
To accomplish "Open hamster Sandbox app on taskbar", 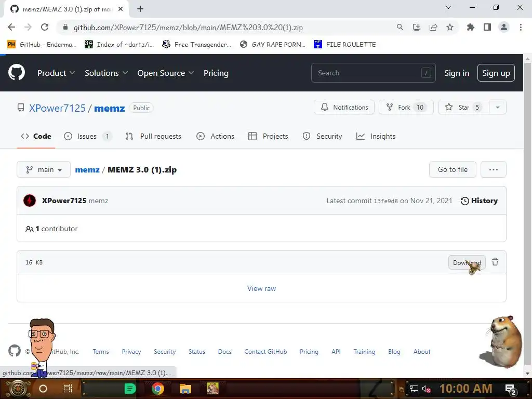I will click(212, 389).
